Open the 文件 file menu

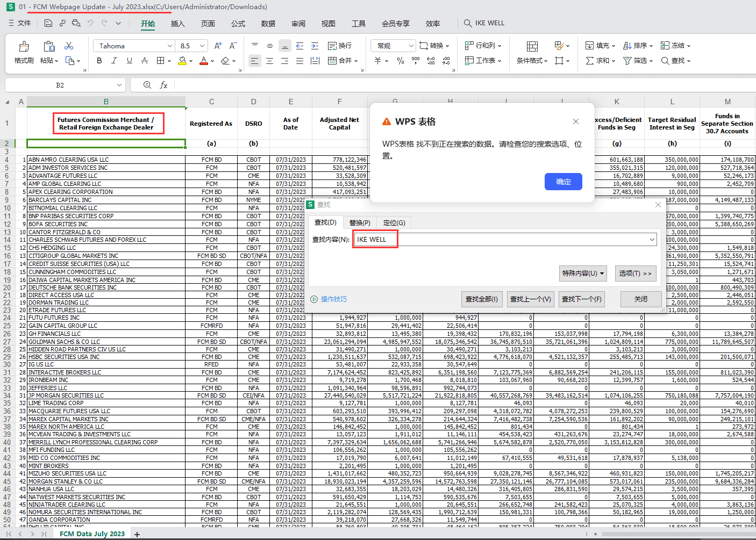(x=20, y=23)
